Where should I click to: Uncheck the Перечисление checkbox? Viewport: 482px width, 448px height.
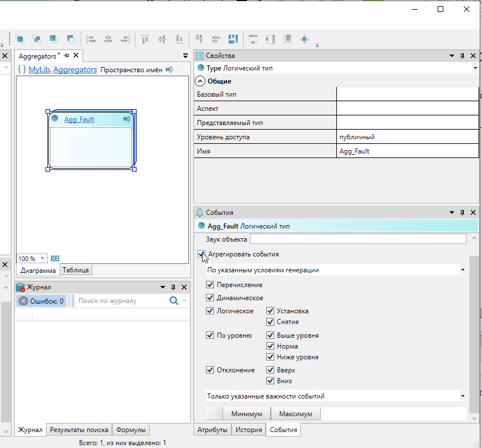tap(211, 285)
